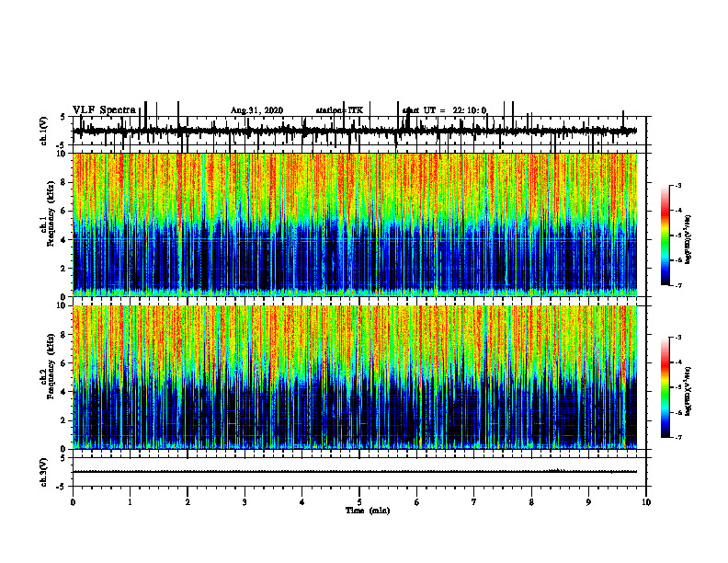Click the ch.1 voltage waveform trace panel
728x563 pixels.
(359, 131)
